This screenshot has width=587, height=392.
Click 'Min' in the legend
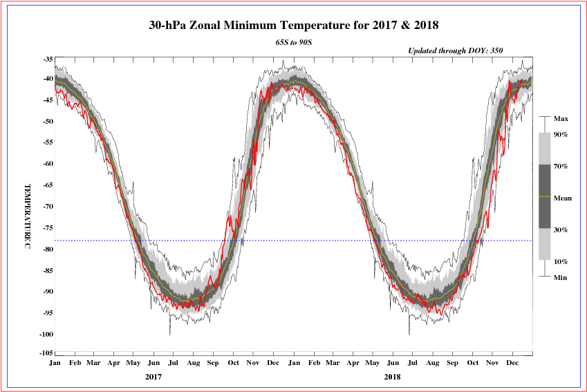[x=561, y=277]
